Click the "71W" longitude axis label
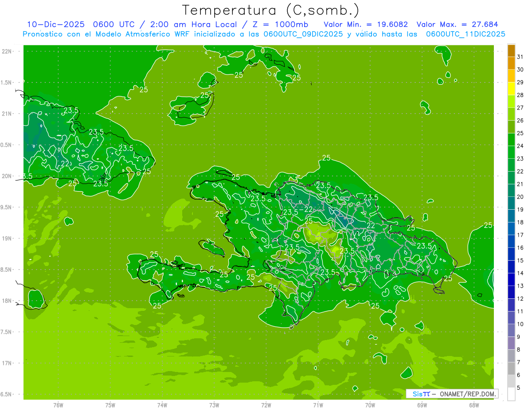The height and width of the screenshot is (411, 532). [318, 405]
